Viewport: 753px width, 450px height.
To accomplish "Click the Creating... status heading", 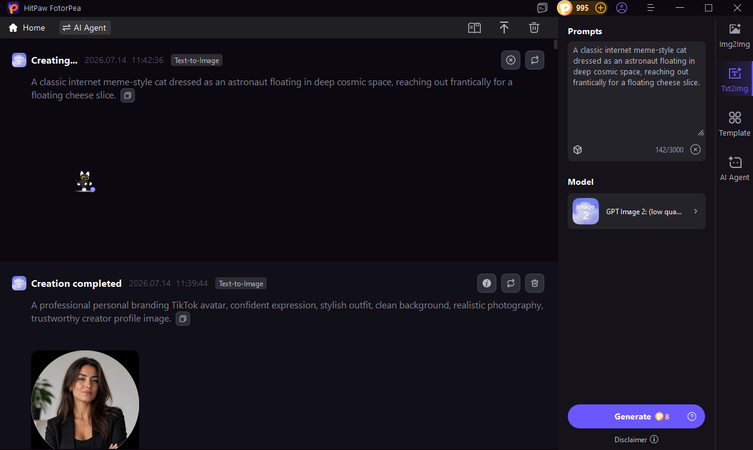I will 54,61.
